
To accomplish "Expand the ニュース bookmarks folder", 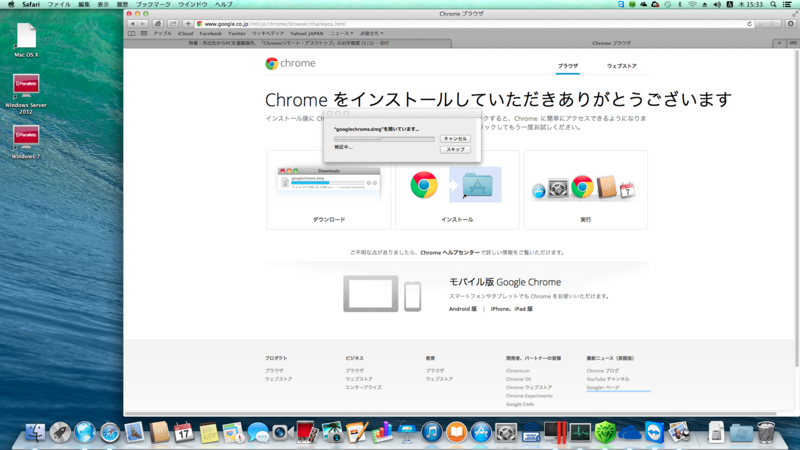I will 341,34.
